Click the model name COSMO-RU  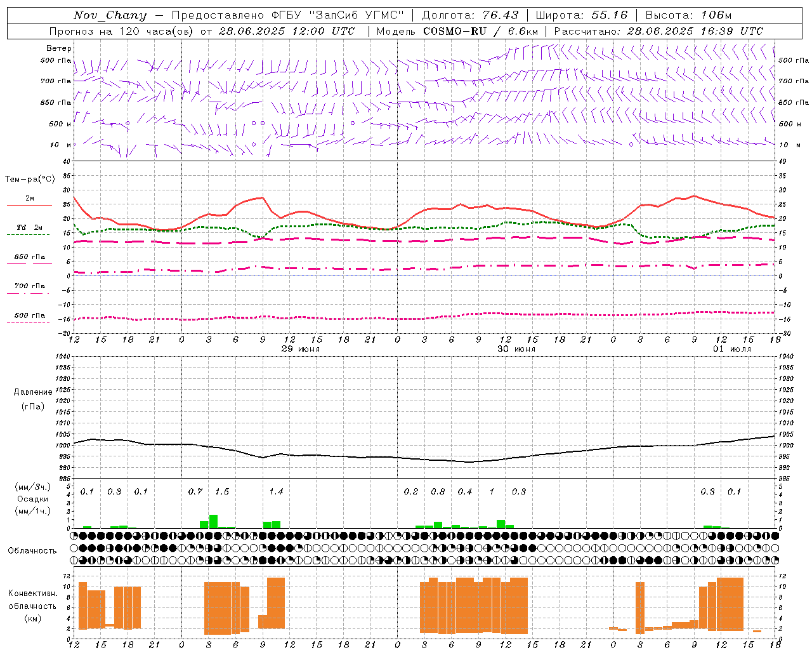[x=455, y=31]
